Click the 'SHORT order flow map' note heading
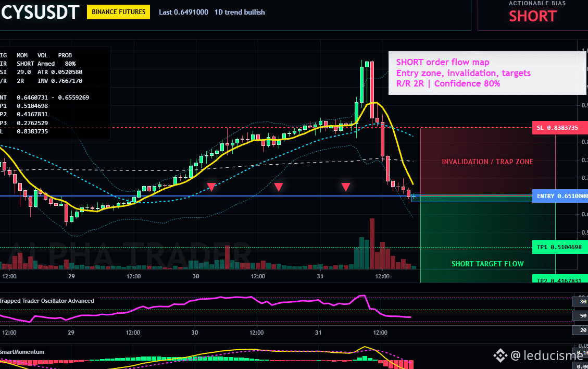Screen dimensions: 588x369 click(x=443, y=63)
